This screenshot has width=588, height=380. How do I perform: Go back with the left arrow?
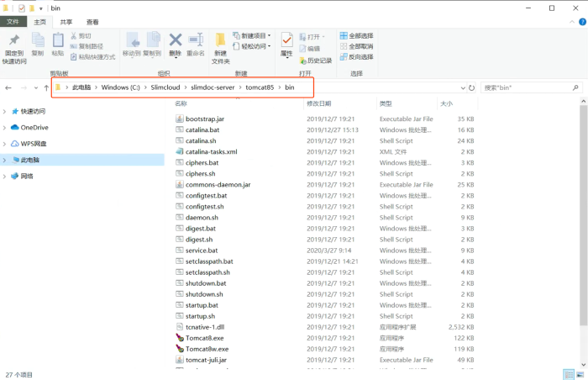tap(8, 88)
